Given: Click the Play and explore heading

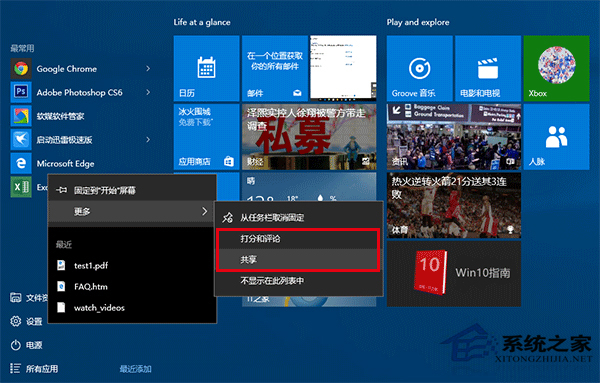Looking at the screenshot, I should pos(418,22).
